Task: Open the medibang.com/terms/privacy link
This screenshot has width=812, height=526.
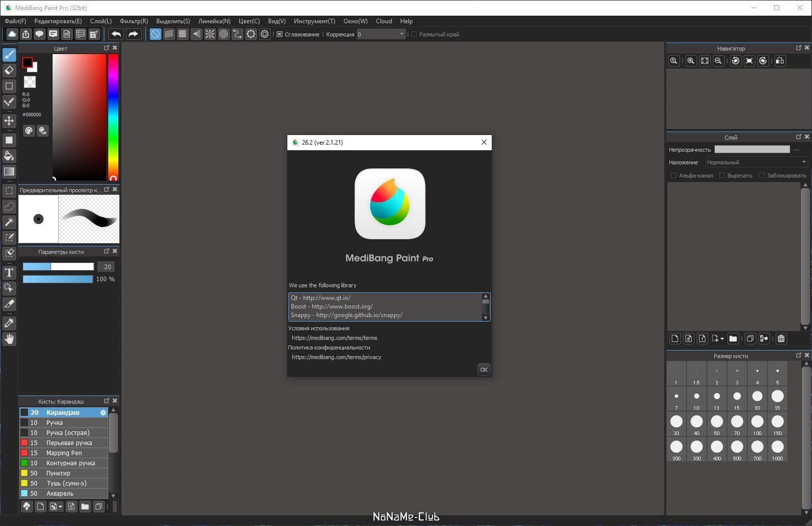Action: (336, 357)
